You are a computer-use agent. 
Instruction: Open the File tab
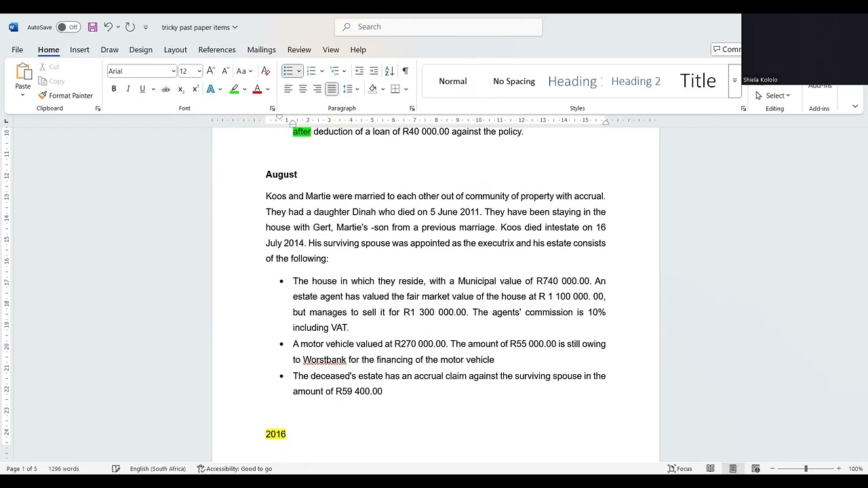[x=17, y=49]
